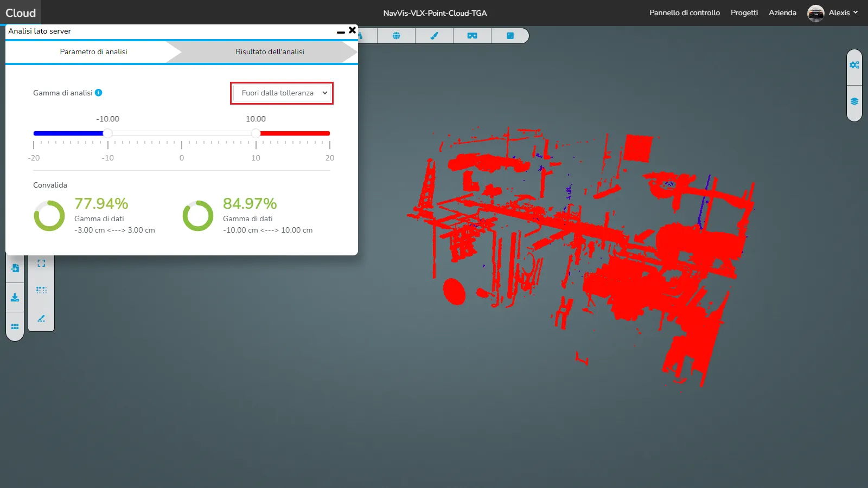Viewport: 868px width, 488px height.
Task: Click the pen measure tool icon
Action: pos(41,318)
